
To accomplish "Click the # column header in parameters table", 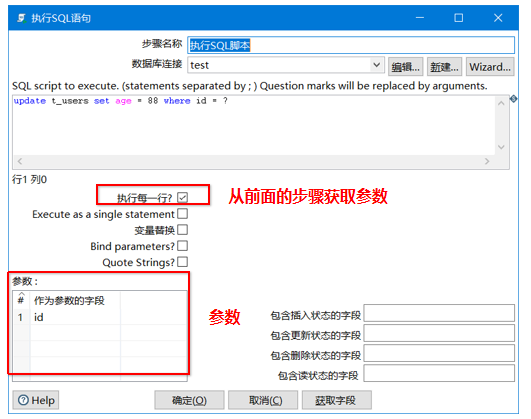I will click(x=21, y=300).
